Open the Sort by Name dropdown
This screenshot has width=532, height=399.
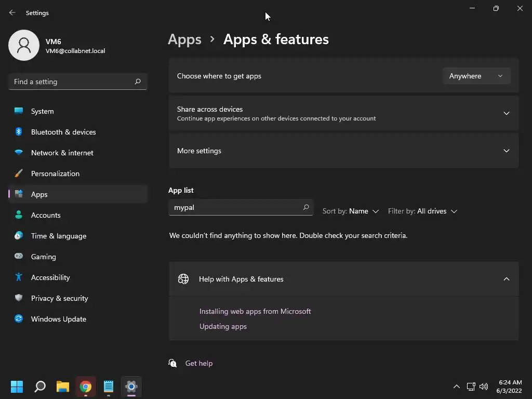click(351, 211)
